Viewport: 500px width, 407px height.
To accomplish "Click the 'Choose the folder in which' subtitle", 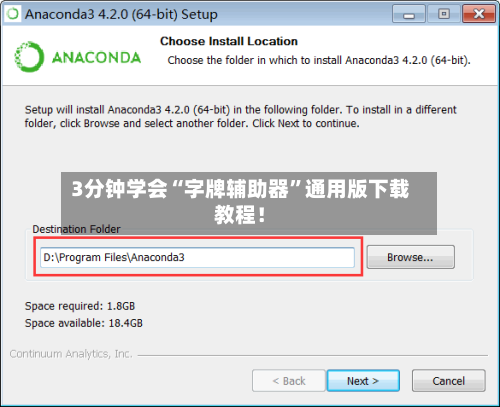I will coord(319,60).
